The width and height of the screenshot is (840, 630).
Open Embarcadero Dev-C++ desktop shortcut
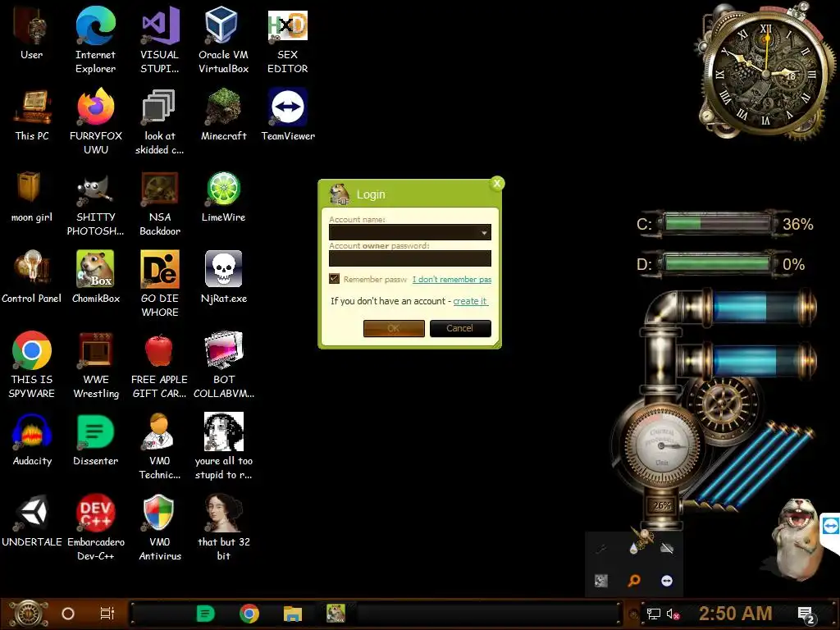point(95,527)
